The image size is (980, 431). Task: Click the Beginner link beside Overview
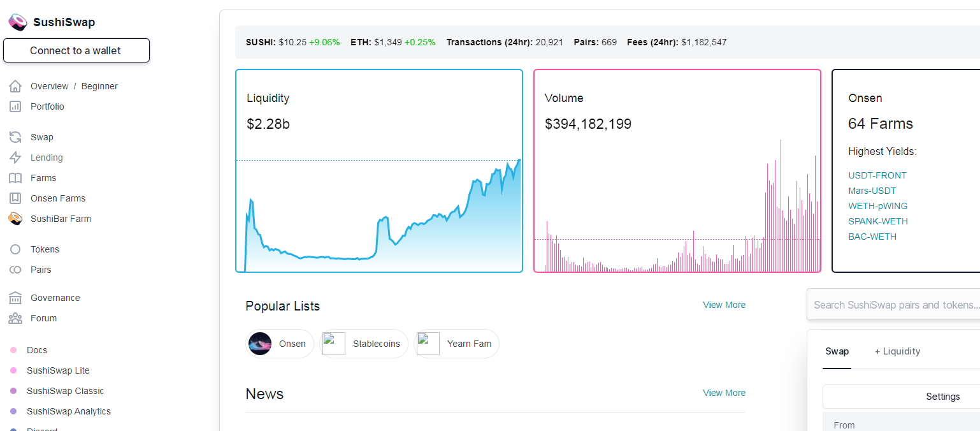pos(99,86)
